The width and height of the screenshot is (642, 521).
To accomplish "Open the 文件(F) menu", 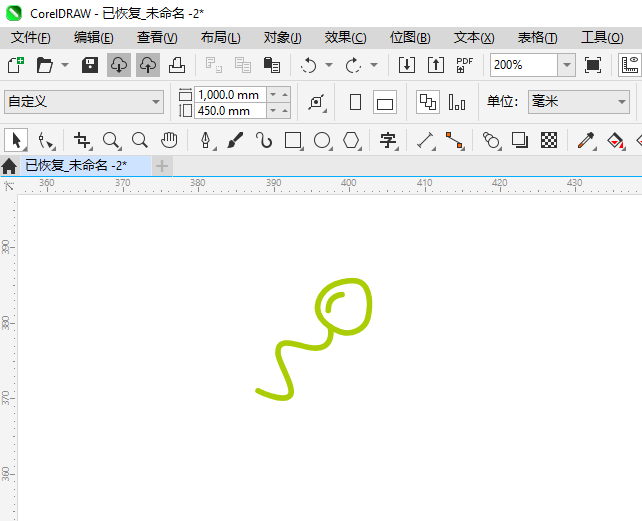I will coord(31,38).
